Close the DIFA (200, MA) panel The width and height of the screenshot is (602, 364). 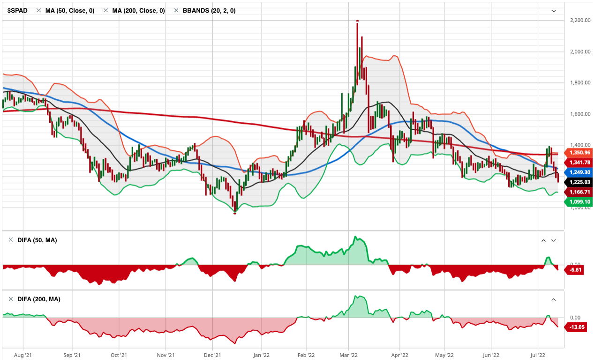[11, 299]
